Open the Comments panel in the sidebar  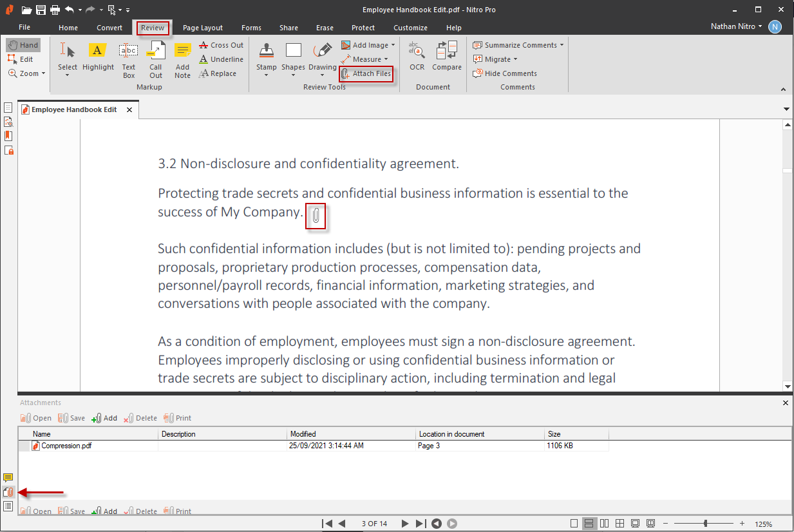[x=8, y=477]
